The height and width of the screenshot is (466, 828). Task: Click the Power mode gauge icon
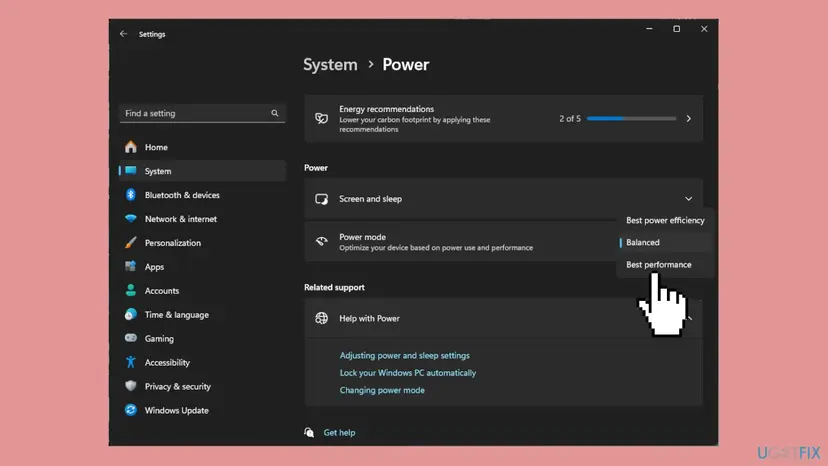pyautogui.click(x=322, y=241)
